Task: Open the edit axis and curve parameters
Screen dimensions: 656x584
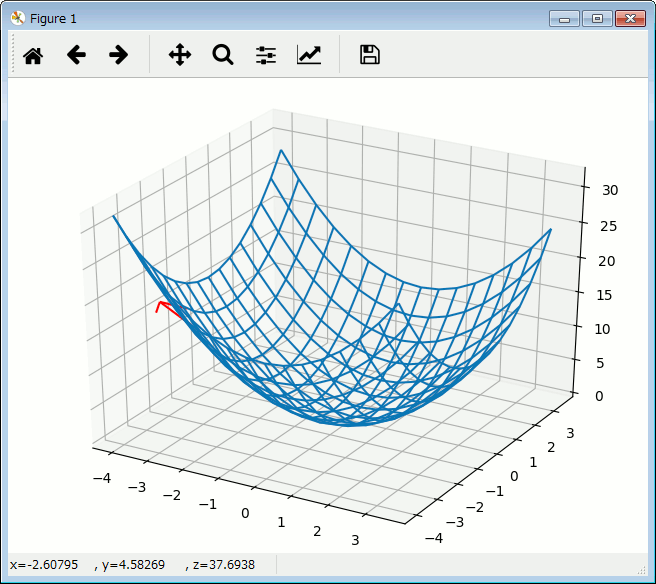Action: pyautogui.click(x=309, y=55)
